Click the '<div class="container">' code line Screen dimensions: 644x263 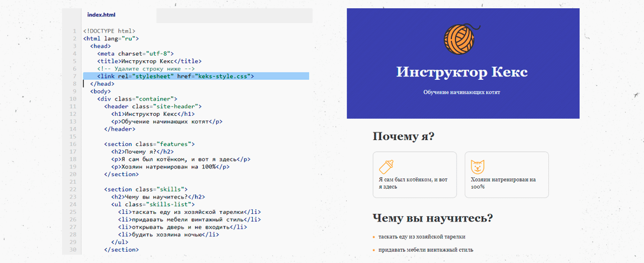[x=137, y=99]
